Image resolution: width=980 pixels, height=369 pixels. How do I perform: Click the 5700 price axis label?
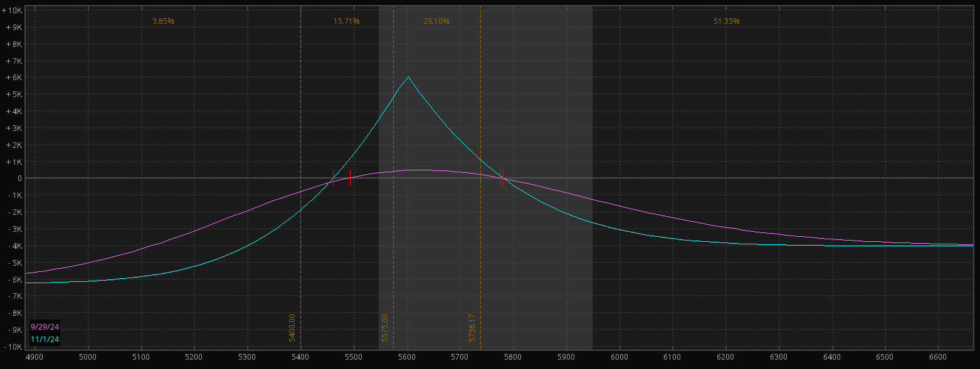point(460,356)
